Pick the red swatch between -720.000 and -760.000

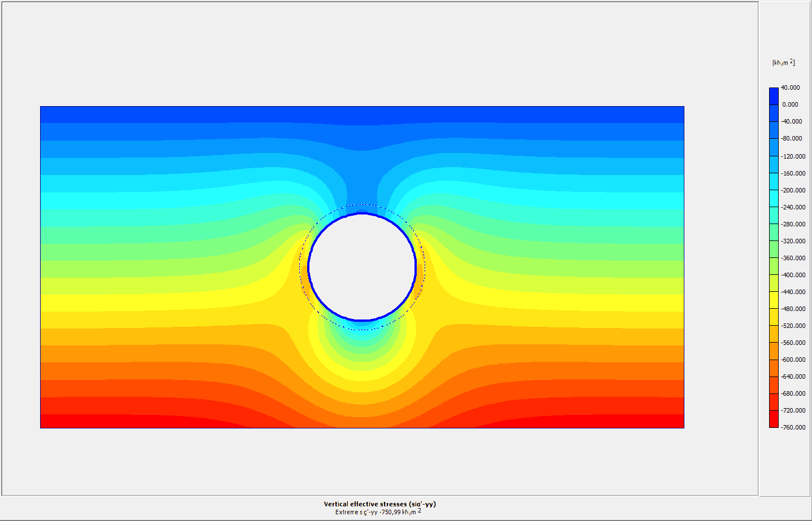(x=774, y=419)
